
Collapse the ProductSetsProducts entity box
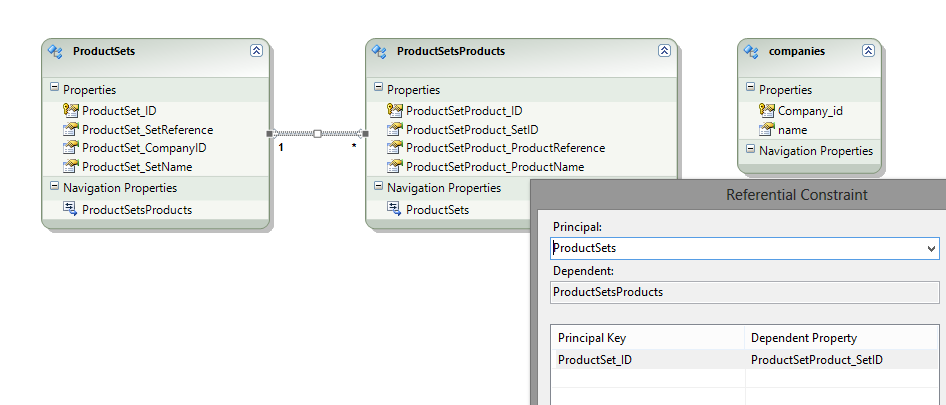[x=664, y=50]
